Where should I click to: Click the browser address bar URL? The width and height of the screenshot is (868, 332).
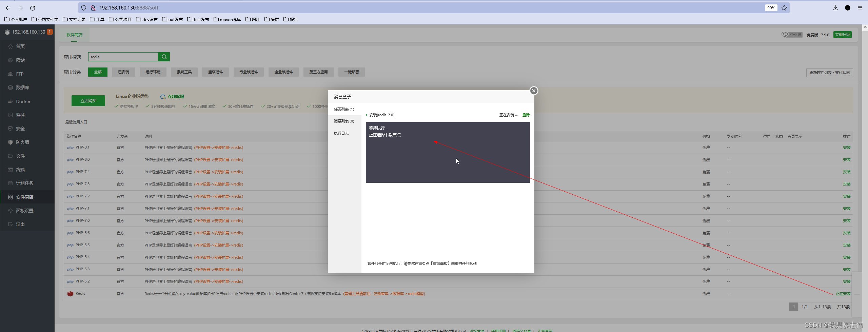(x=129, y=8)
